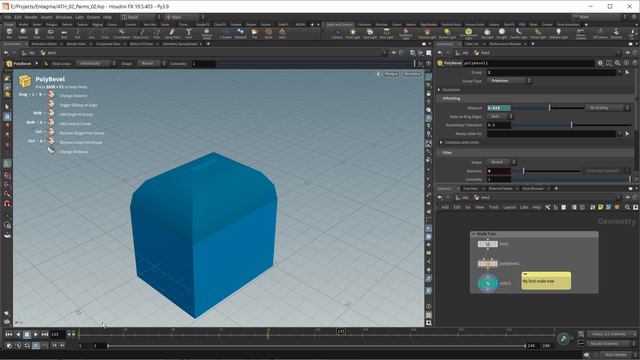Toggle the polybevel1 node flags
Viewport: 640px width, 360px height.
(488, 264)
